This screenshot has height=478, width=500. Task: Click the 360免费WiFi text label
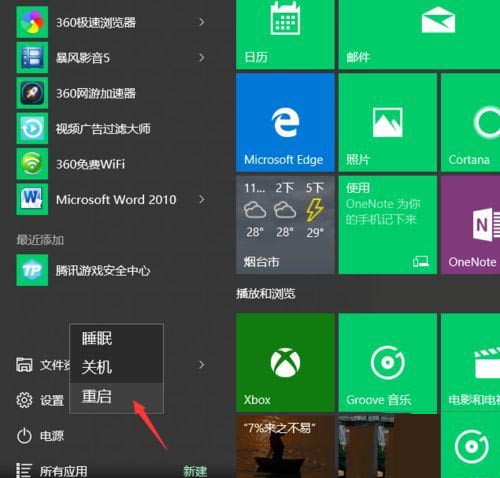[x=90, y=164]
